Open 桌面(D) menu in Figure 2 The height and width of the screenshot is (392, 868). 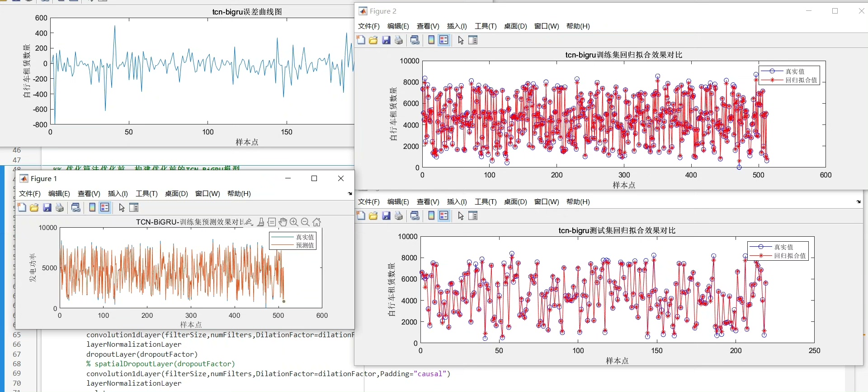(515, 26)
